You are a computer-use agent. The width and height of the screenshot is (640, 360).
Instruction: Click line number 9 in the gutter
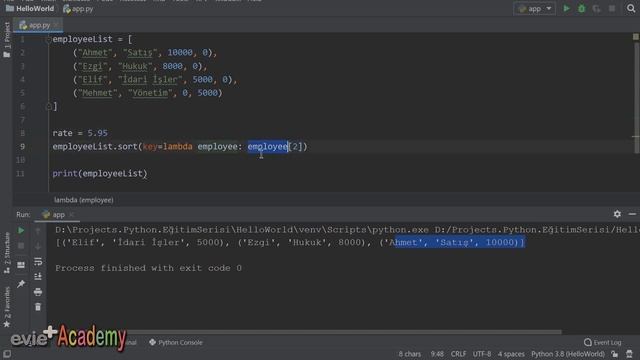[22, 147]
